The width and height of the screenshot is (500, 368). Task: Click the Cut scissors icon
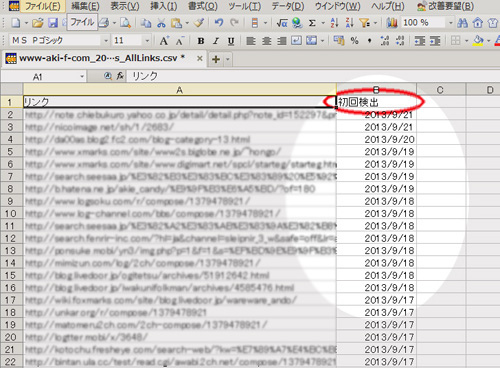click(161, 23)
